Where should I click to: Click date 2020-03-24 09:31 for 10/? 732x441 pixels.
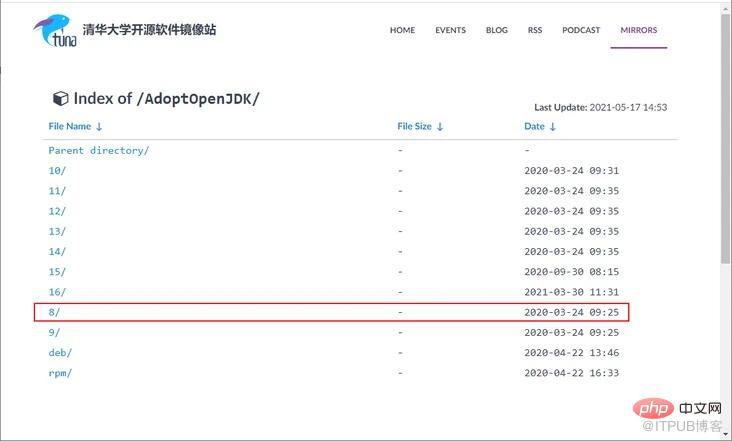(571, 171)
